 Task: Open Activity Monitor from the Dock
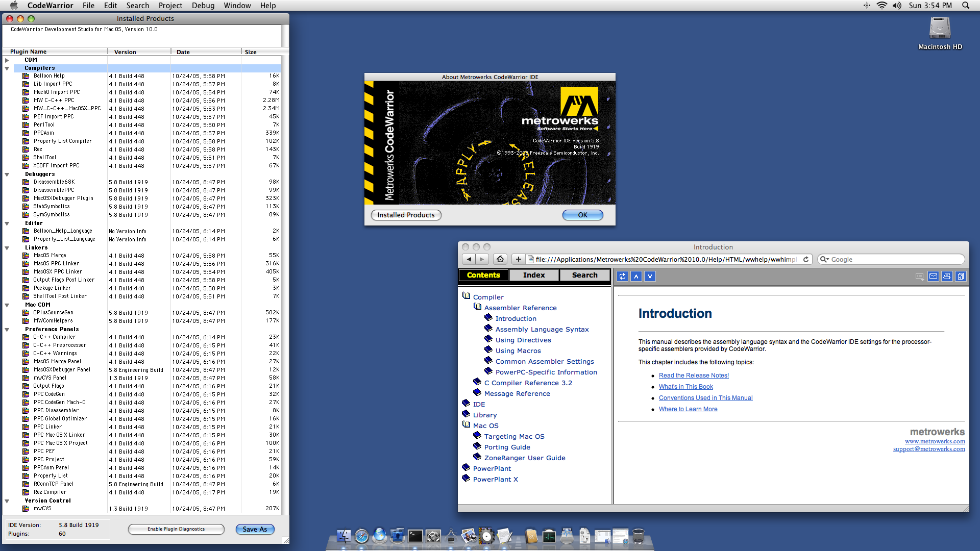click(549, 537)
